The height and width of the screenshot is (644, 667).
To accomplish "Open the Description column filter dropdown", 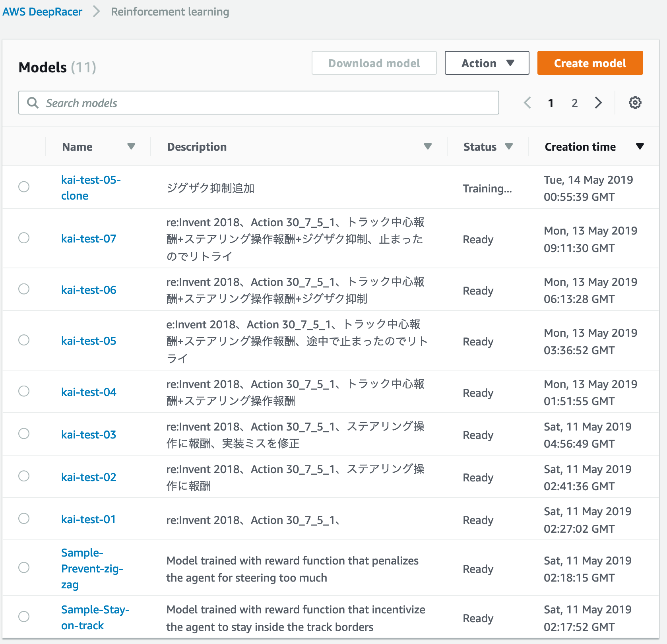I will [428, 146].
